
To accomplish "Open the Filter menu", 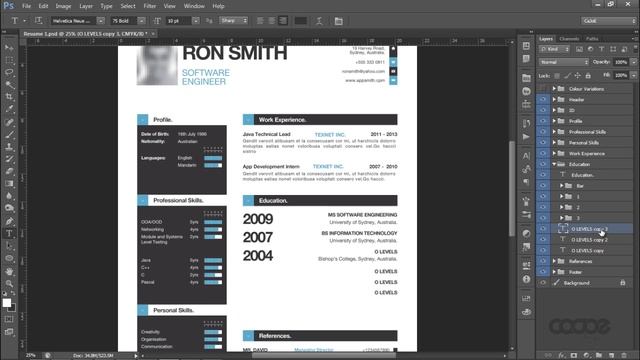I will (150, 6).
